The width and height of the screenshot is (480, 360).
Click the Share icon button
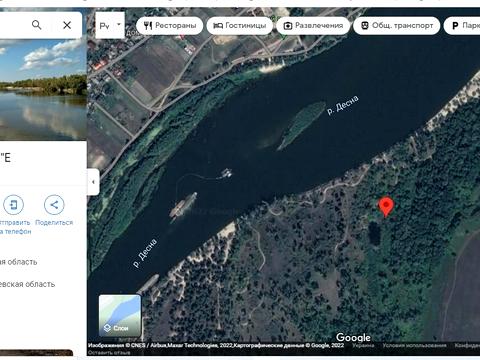(54, 204)
